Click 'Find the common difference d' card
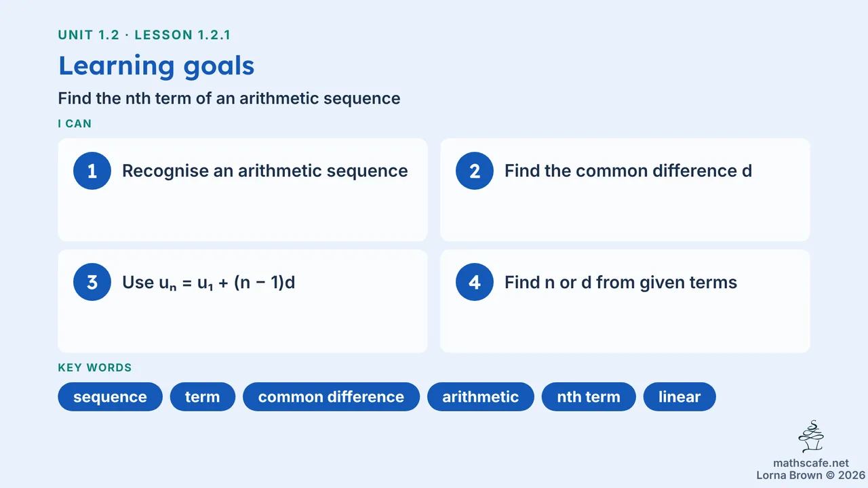This screenshot has width=868, height=488. (x=625, y=190)
